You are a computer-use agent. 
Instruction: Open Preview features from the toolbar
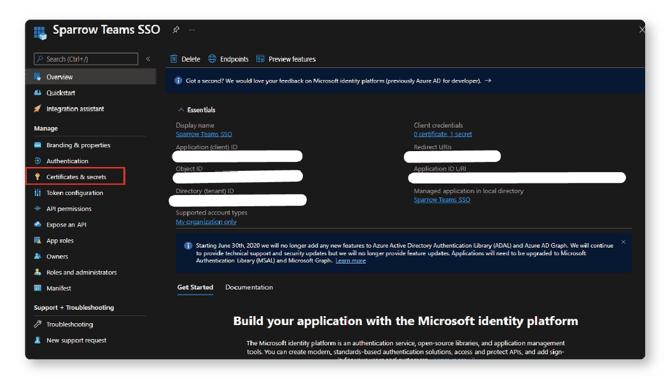[286, 59]
